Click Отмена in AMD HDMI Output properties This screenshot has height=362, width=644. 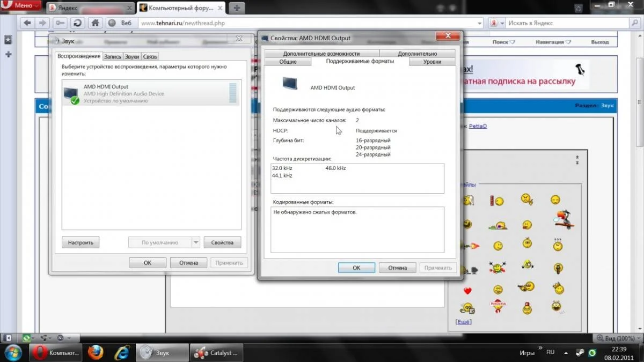[397, 268]
